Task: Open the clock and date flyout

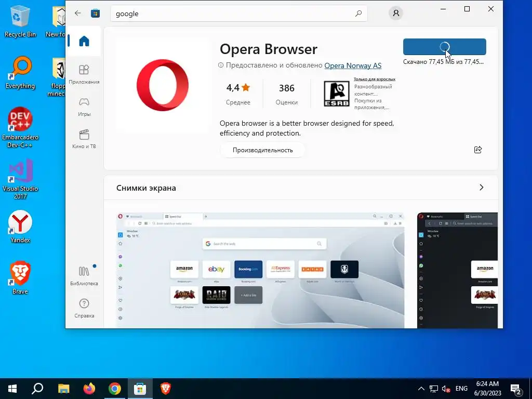Action: (x=487, y=389)
